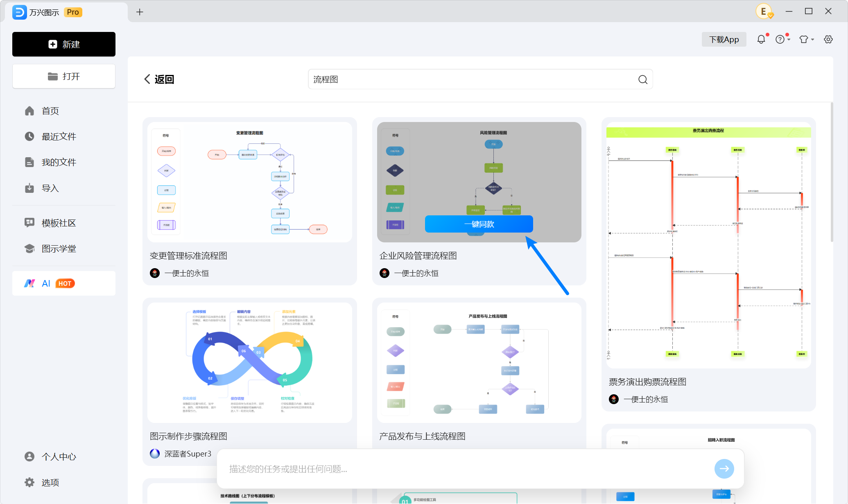This screenshot has width=848, height=504.
Task: Click author avatar under 企业风险管理流程图
Action: click(384, 273)
